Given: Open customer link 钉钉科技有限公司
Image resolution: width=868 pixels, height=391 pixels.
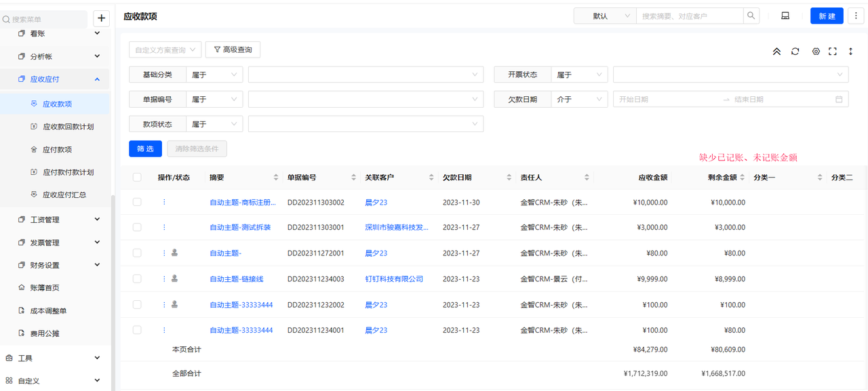Looking at the screenshot, I should pyautogui.click(x=394, y=279).
